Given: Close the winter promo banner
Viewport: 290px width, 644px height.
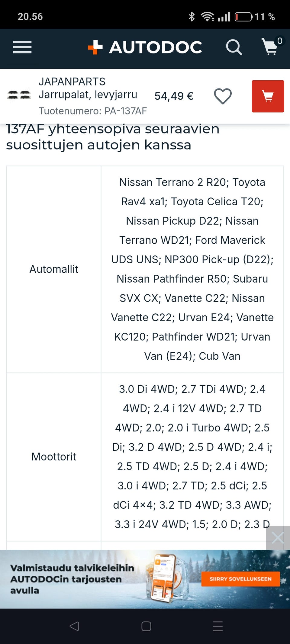Looking at the screenshot, I should 278,538.
